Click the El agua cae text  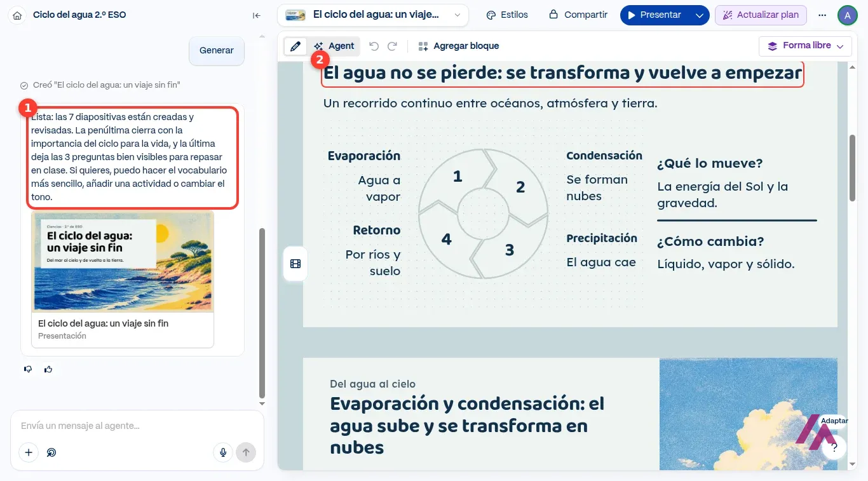click(x=600, y=262)
